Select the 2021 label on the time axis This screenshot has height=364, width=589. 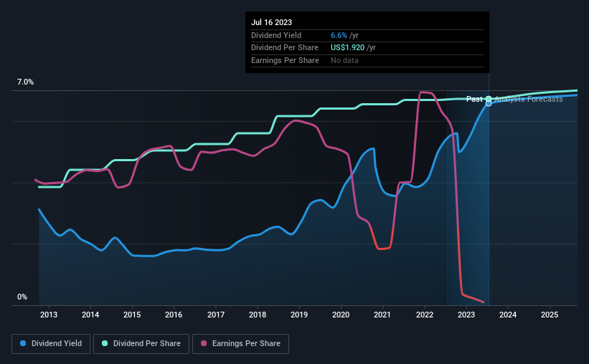[x=382, y=315]
